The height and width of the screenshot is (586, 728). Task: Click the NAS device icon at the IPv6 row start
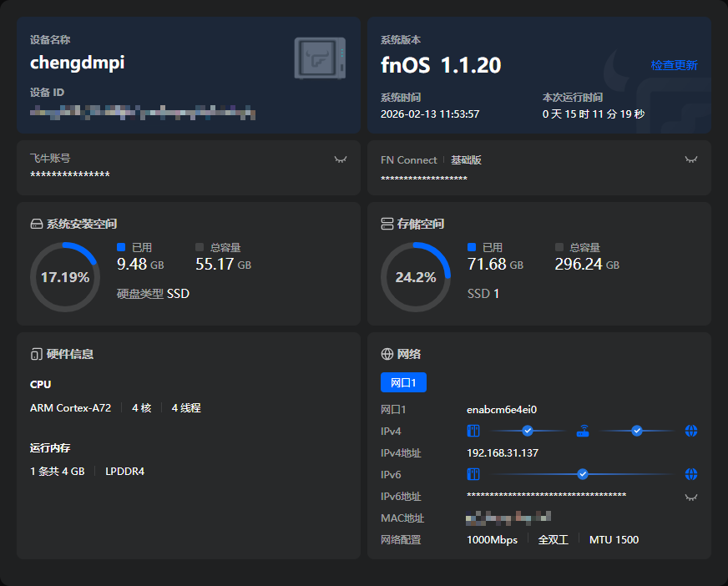pos(473,474)
